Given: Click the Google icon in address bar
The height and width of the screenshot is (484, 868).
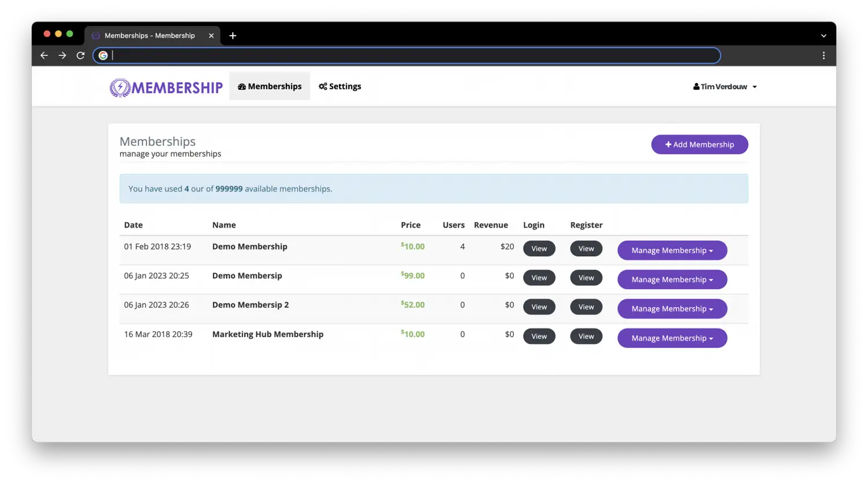Looking at the screenshot, I should point(103,56).
